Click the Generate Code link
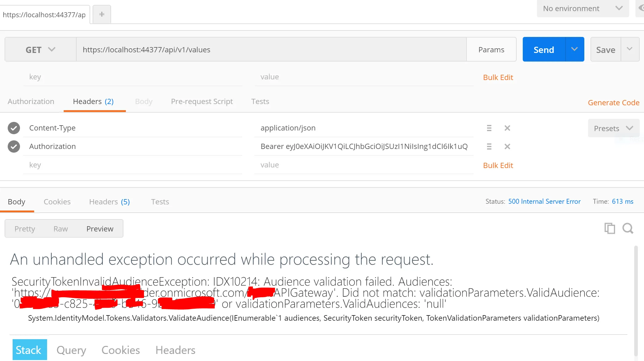Viewport: 644px width, 361px height. point(613,103)
